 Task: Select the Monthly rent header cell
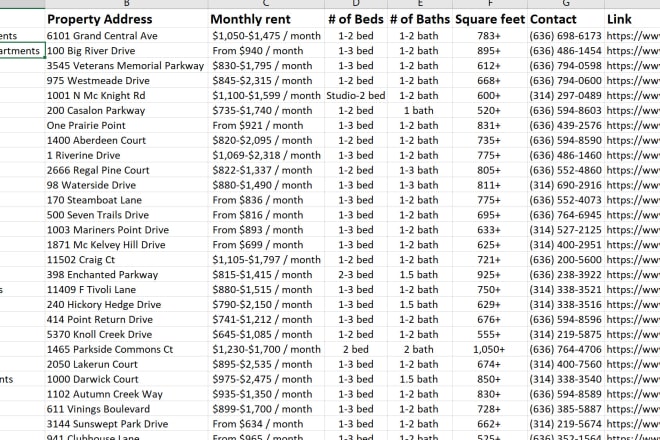(266, 19)
